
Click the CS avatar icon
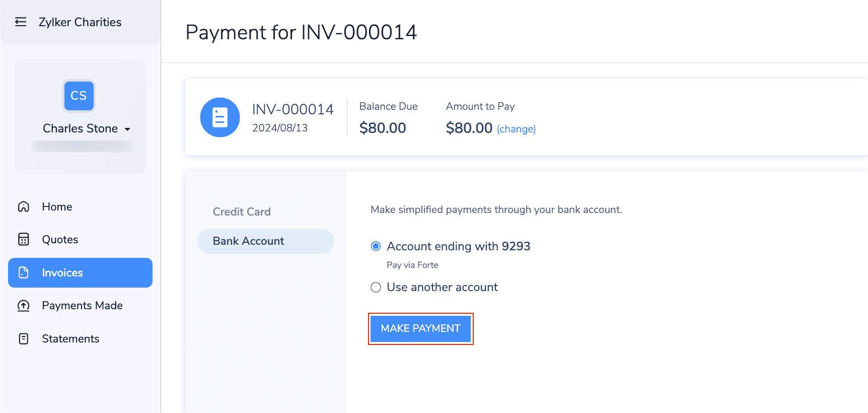click(79, 96)
